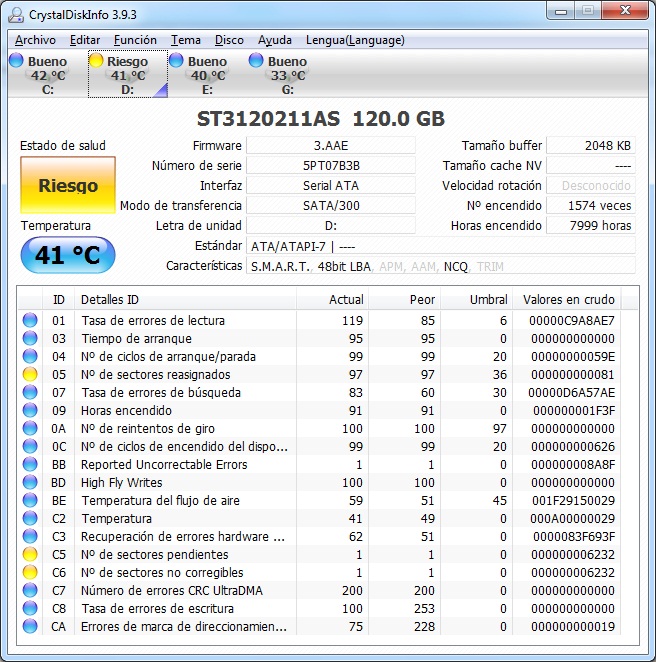Click blue status orb of the C: drive
The image size is (656, 662).
[16, 60]
